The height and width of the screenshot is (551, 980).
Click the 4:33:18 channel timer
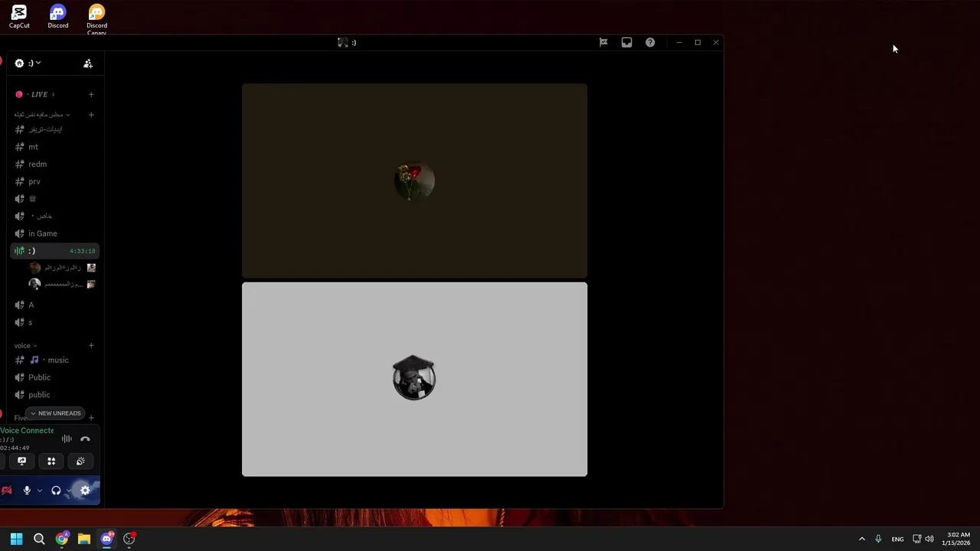[82, 251]
